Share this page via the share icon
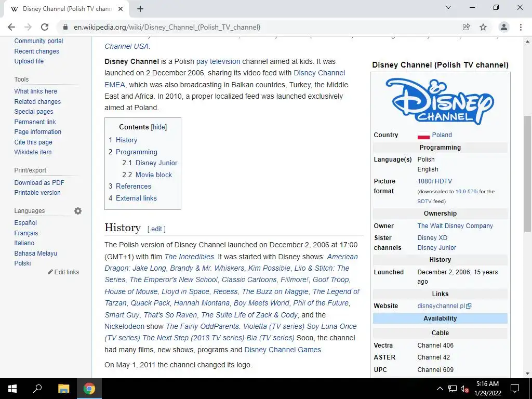This screenshot has height=399, width=532. (x=466, y=27)
